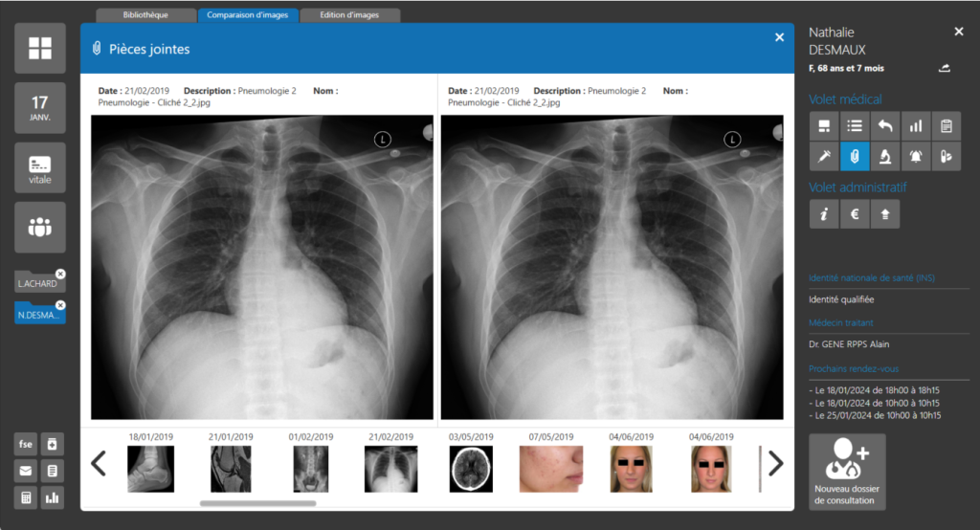This screenshot has height=530, width=980.
Task: Select the alarm bell reminders icon
Action: 916,156
